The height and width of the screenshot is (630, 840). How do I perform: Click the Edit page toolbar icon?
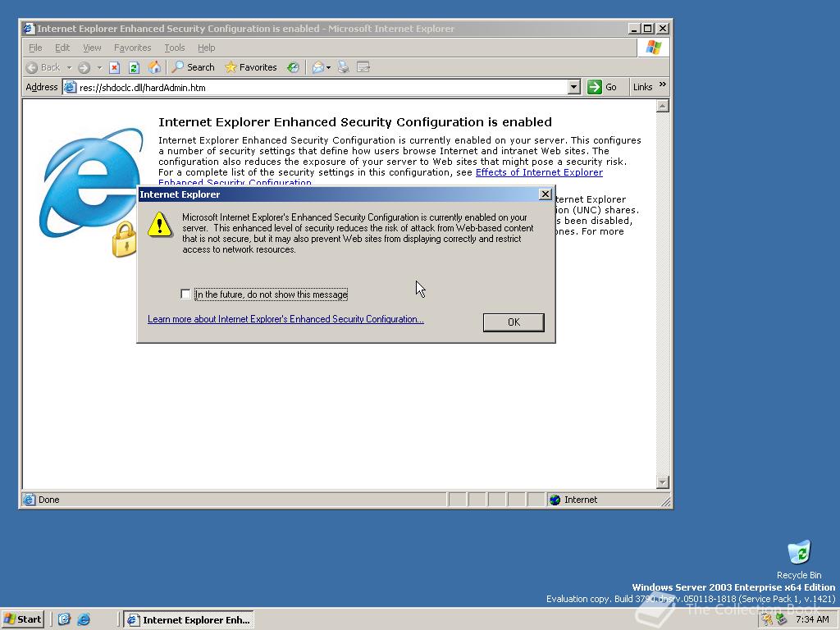[x=363, y=67]
